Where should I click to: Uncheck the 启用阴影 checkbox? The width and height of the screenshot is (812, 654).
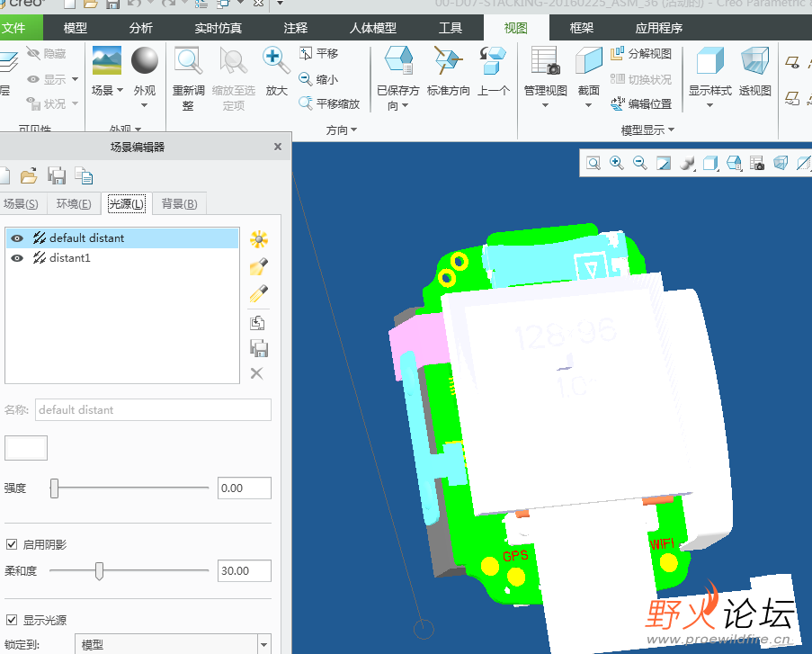[x=12, y=544]
